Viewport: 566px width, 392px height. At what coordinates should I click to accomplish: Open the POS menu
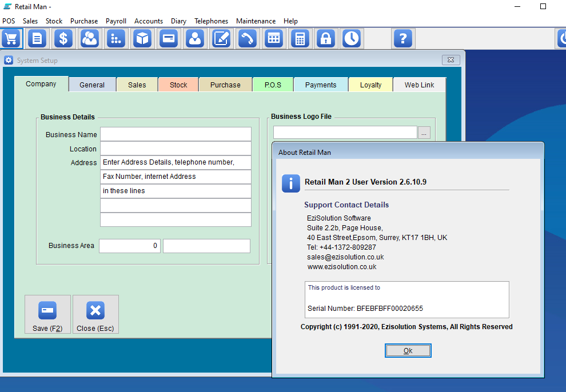pyautogui.click(x=9, y=21)
